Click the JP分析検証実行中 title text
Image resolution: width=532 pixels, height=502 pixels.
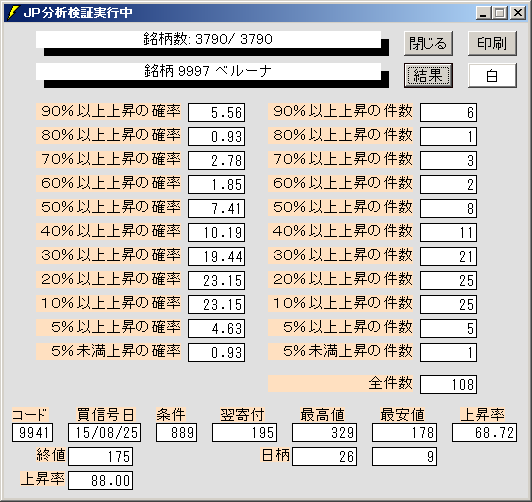coord(78,13)
